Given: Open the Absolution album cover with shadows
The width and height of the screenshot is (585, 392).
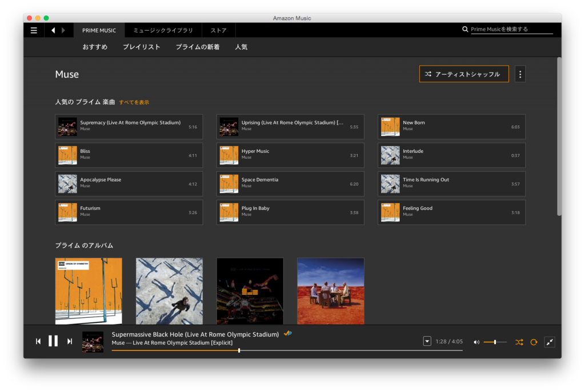Looking at the screenshot, I should coord(169,291).
